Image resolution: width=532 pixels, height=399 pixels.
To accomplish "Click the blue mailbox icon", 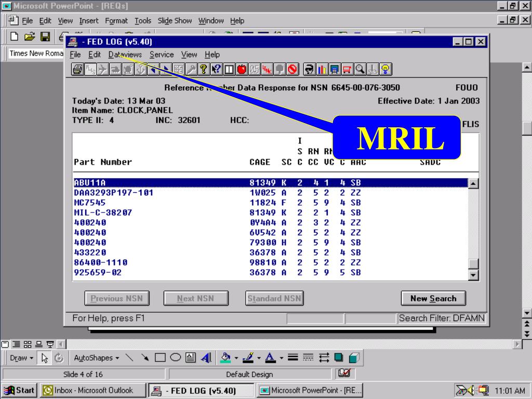I will [x=334, y=69].
